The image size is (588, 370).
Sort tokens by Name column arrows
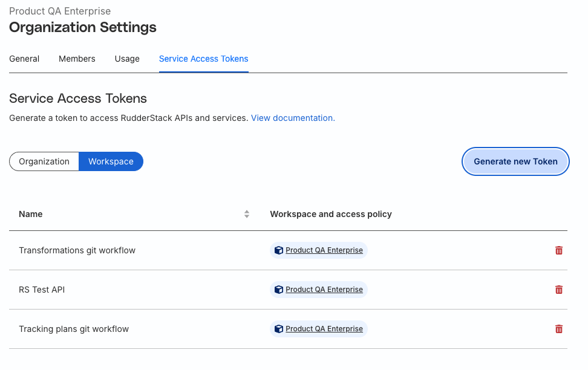pos(247,214)
